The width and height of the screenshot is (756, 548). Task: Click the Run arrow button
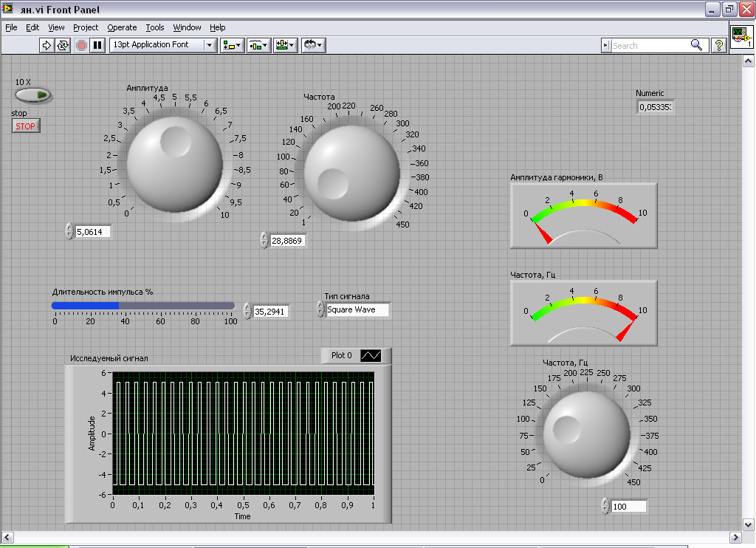coord(47,45)
